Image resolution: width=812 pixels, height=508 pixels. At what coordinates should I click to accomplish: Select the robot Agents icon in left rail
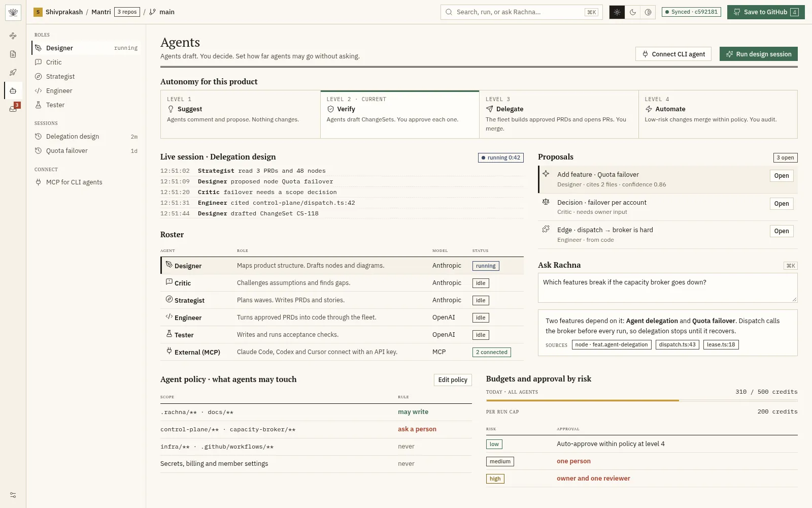click(x=13, y=90)
